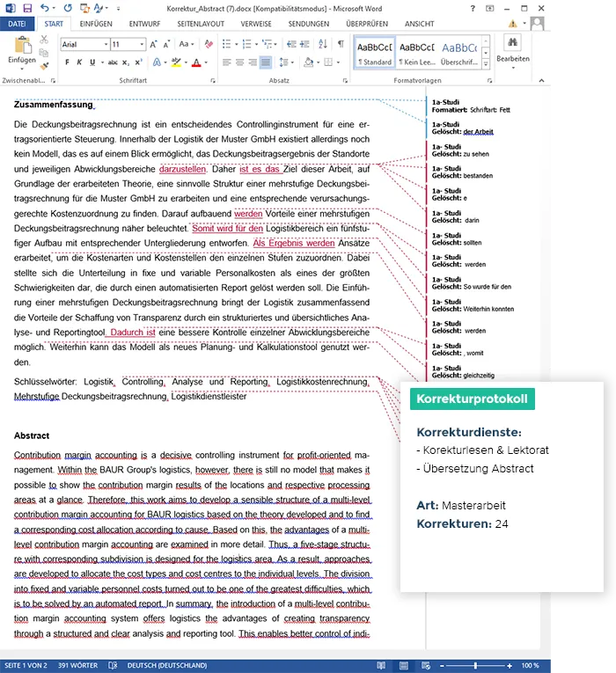Align text right
Screen dimensions: 616x673
pyautogui.click(x=253, y=62)
